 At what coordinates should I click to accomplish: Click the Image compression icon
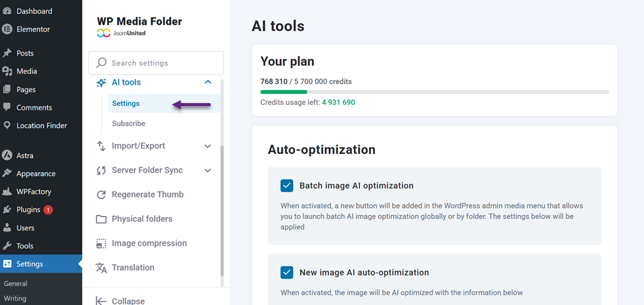pos(101,243)
